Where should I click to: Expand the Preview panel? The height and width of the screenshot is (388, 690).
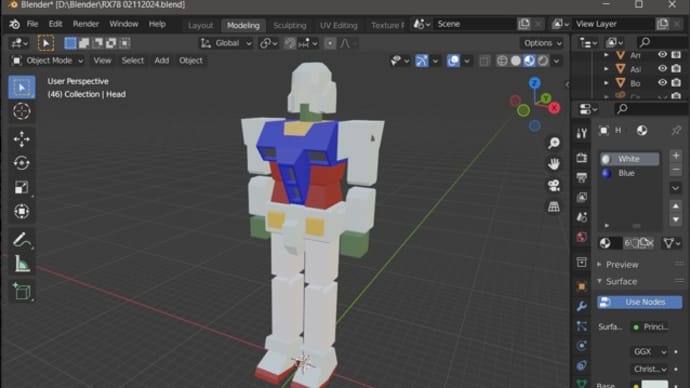tap(622, 264)
